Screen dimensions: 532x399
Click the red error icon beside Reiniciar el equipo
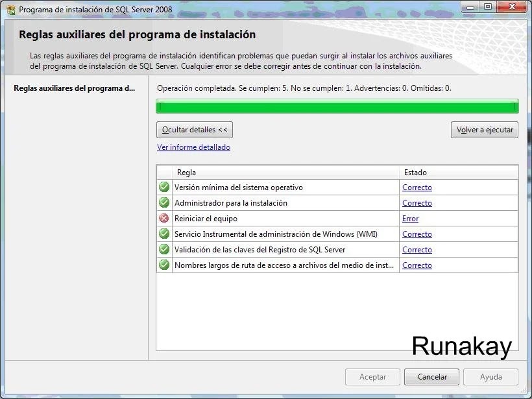pyautogui.click(x=164, y=218)
